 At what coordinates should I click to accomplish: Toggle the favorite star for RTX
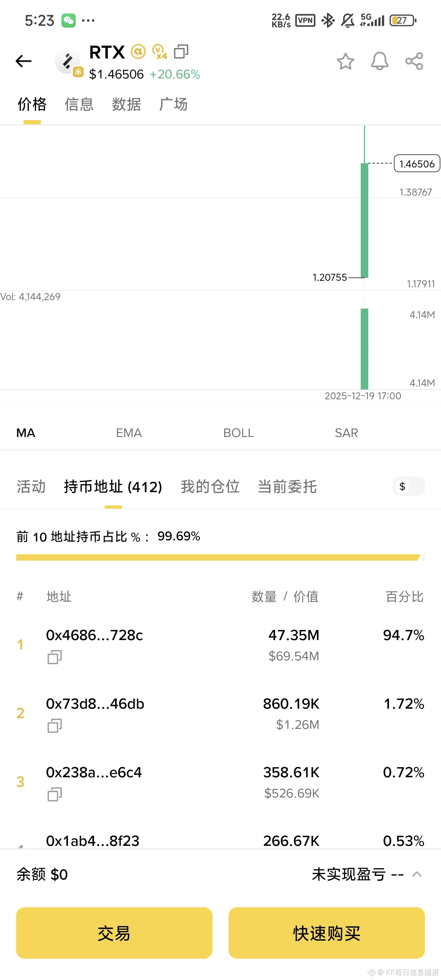click(x=345, y=61)
